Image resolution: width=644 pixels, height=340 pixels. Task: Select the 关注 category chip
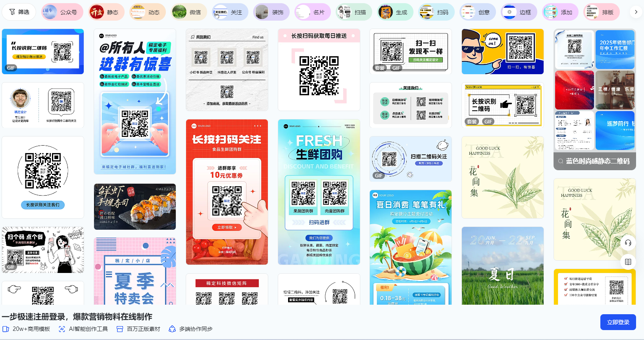coord(230,12)
